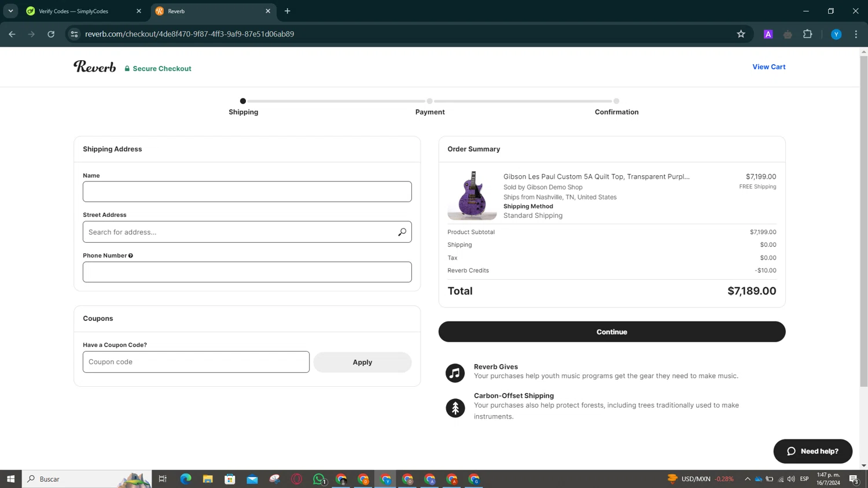This screenshot has width=868, height=488.
Task: View site information icon in address bar
Action: click(74, 34)
